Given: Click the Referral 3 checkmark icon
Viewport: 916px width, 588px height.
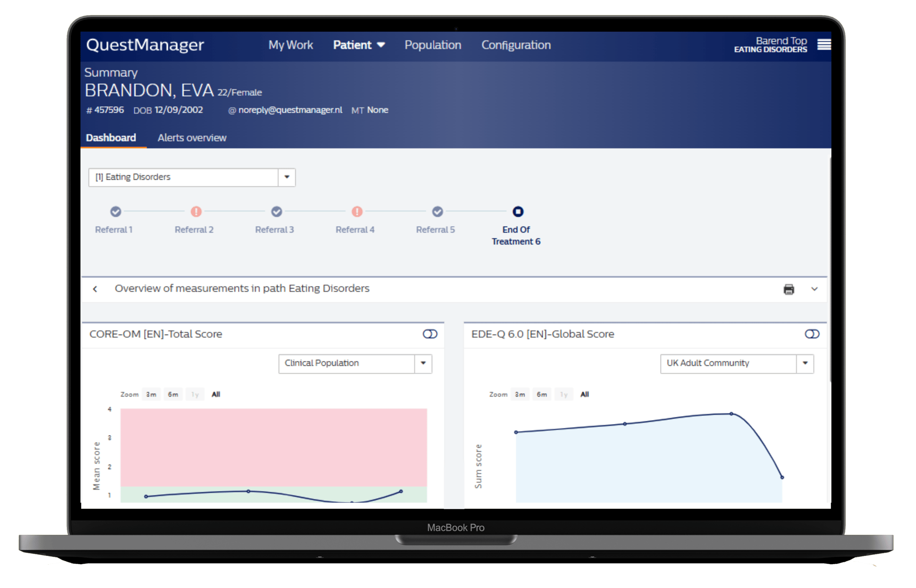Looking at the screenshot, I should 277,212.
